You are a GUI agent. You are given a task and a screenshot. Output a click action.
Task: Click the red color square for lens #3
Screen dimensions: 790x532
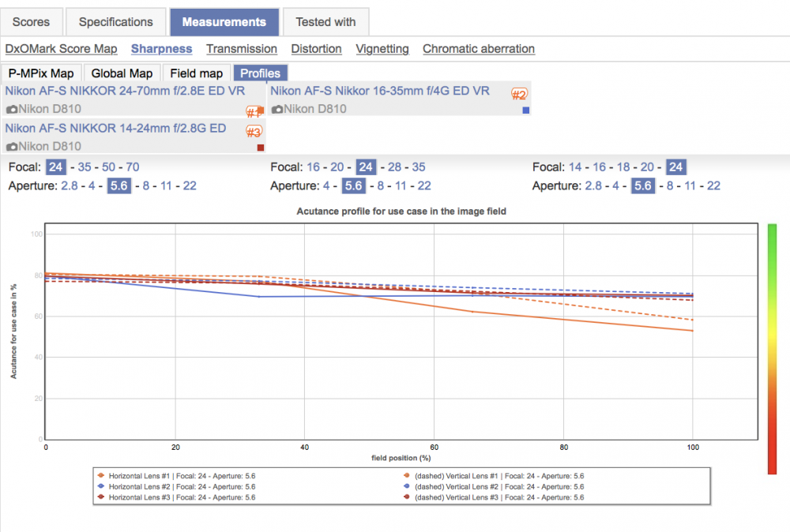click(261, 148)
